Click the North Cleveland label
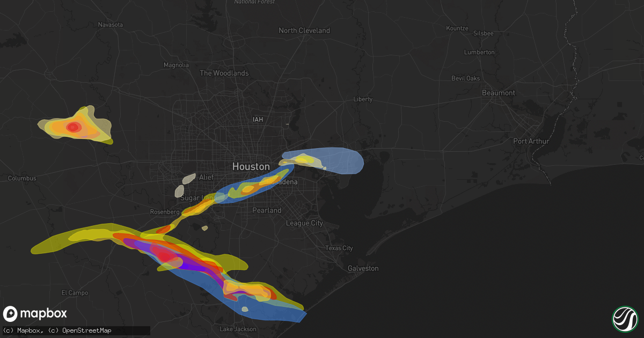 [x=304, y=31]
